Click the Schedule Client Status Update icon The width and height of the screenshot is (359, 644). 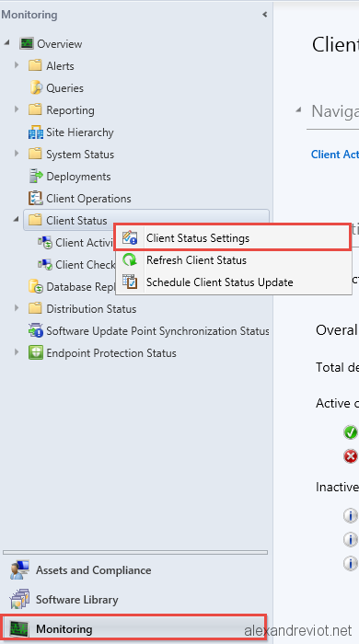point(130,282)
